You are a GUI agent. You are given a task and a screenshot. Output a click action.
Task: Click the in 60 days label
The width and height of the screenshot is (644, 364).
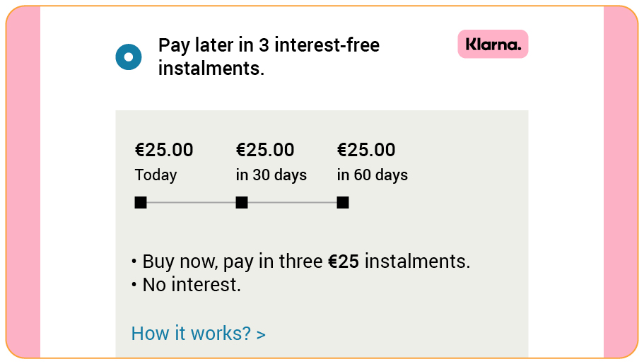pyautogui.click(x=372, y=175)
